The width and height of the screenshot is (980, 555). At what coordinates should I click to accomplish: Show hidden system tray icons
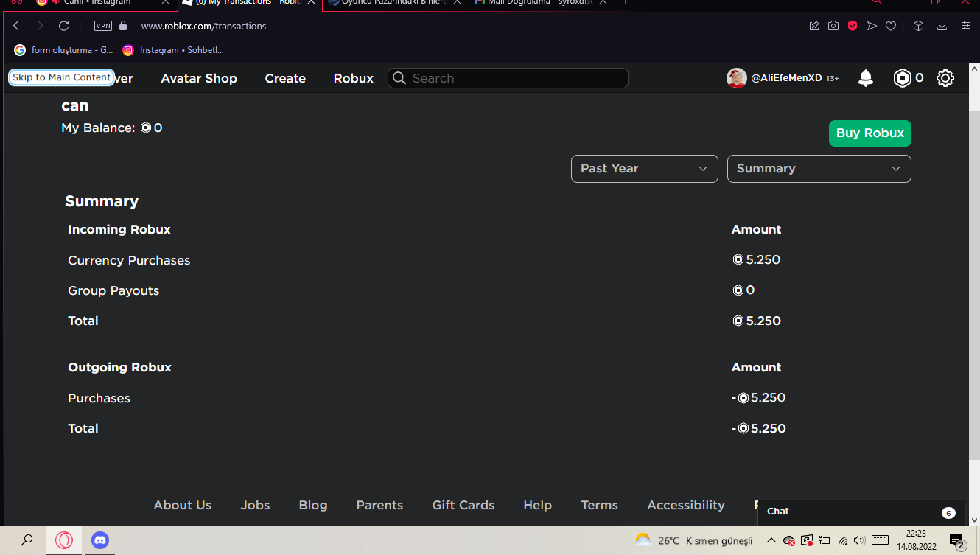tap(771, 540)
